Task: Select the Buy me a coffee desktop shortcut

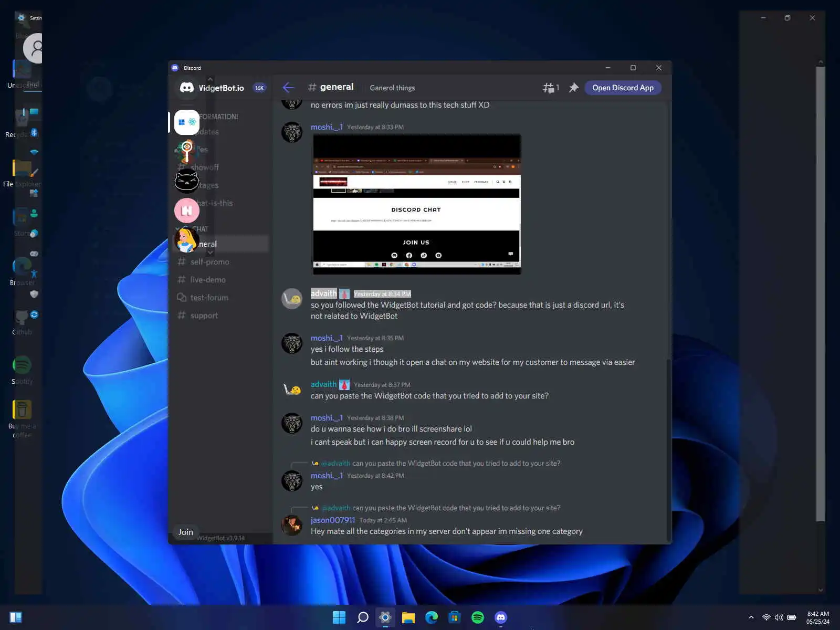Action: pyautogui.click(x=22, y=418)
